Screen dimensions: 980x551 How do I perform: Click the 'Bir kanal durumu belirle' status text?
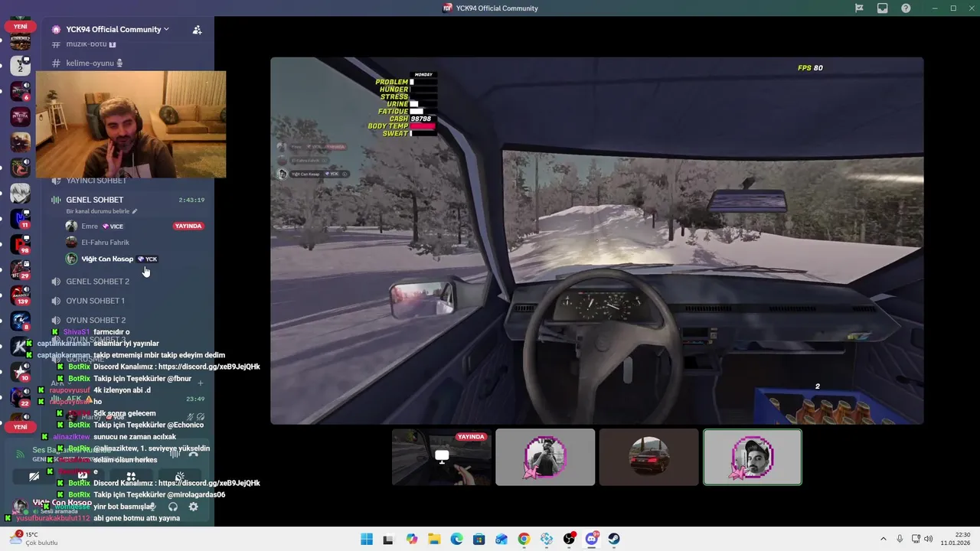pyautogui.click(x=101, y=211)
